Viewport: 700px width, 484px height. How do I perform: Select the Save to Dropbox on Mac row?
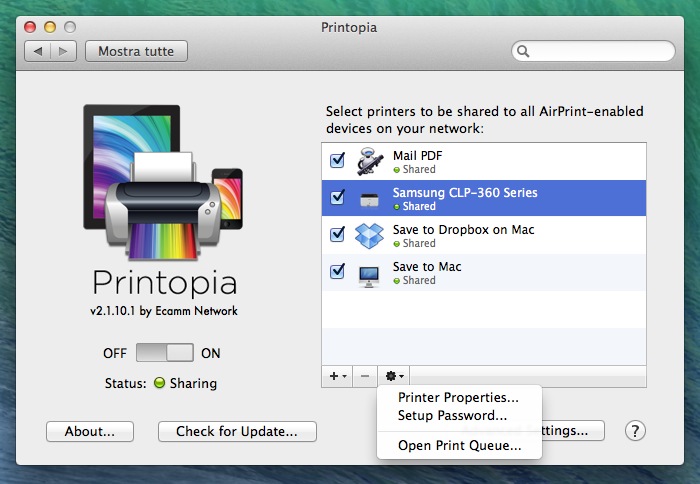(484, 235)
